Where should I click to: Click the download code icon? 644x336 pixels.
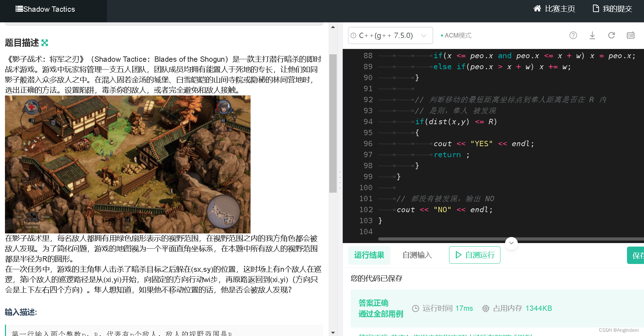tap(592, 35)
